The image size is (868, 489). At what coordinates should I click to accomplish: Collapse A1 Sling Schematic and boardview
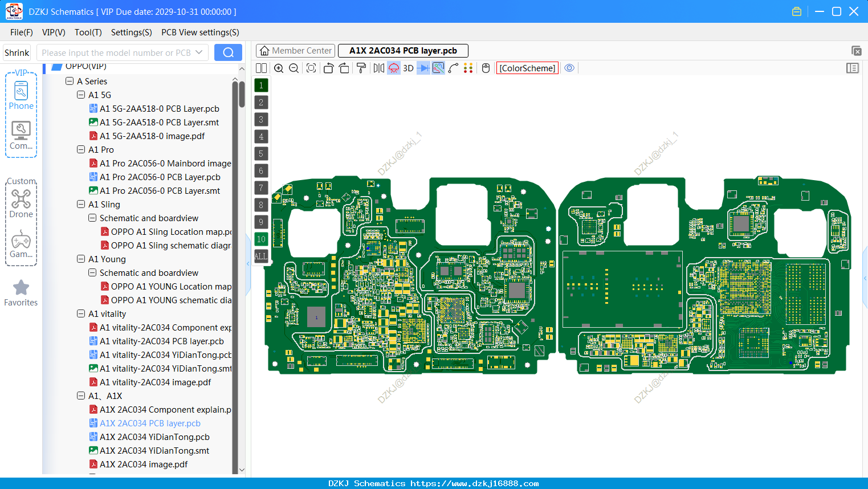[x=92, y=218]
